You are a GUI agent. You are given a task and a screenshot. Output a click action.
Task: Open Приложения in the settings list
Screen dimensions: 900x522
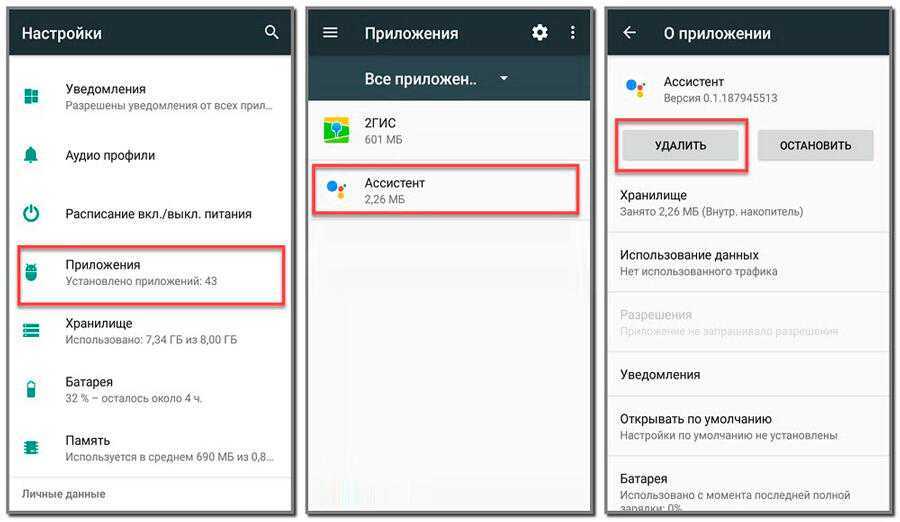point(151,275)
